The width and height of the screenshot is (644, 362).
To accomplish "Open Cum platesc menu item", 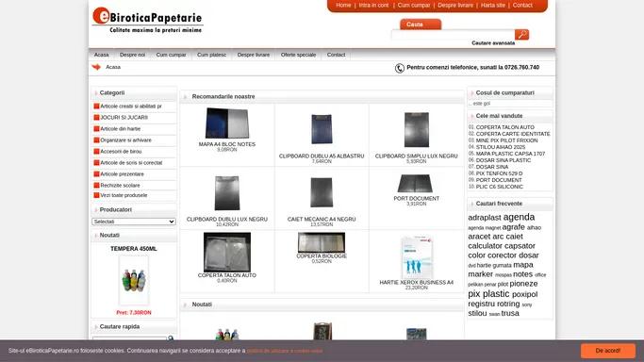I will coord(211,55).
